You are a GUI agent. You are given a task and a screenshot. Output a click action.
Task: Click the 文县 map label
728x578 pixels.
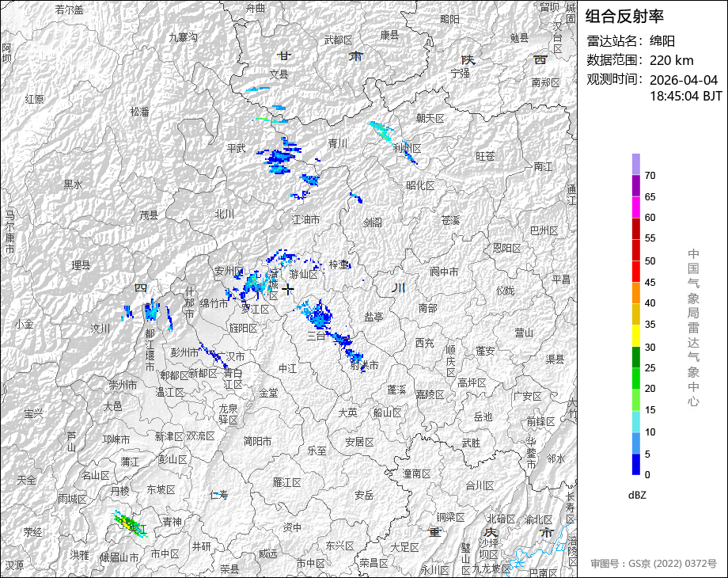(x=279, y=74)
